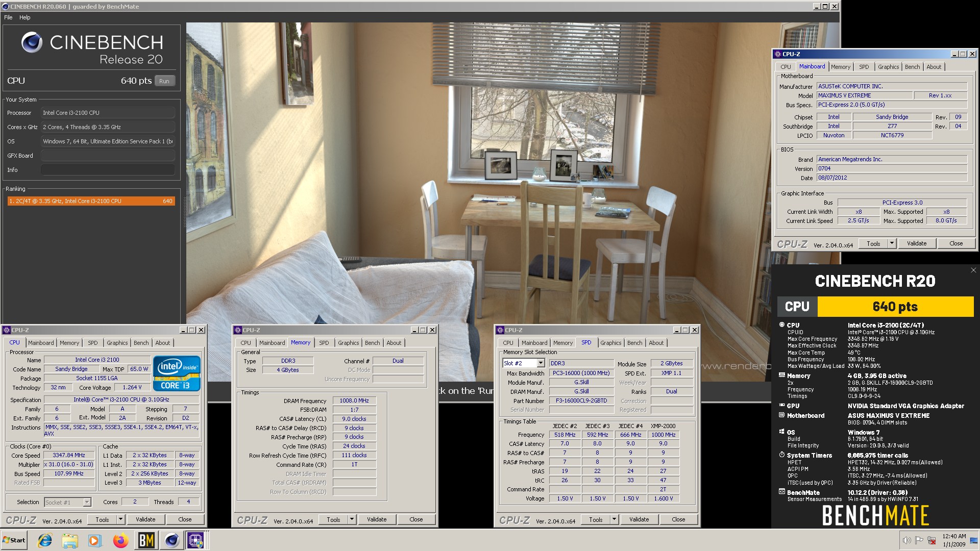Open Tools dropdown arrow in CPU-Z Mainboard window

point(892,243)
